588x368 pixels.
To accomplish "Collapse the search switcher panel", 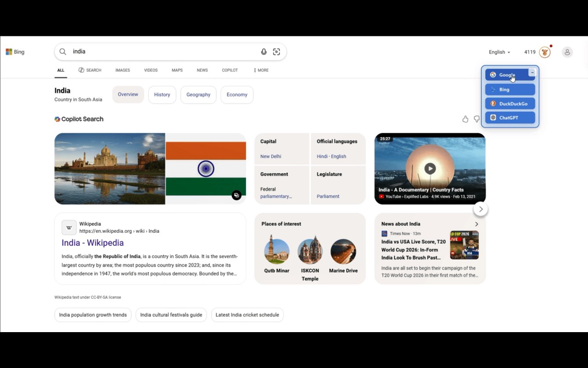I will [532, 73].
